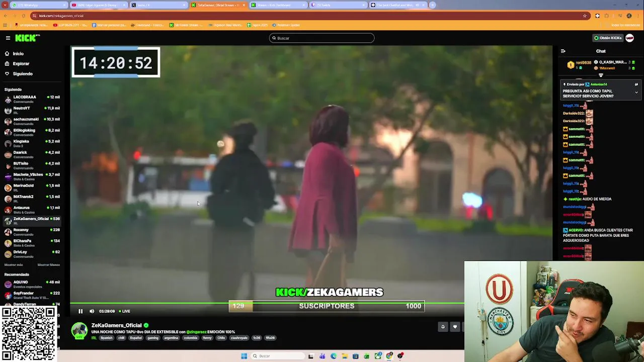Open the hamburger menu next to Kick logo
The width and height of the screenshot is (644, 362).
click(x=8, y=38)
